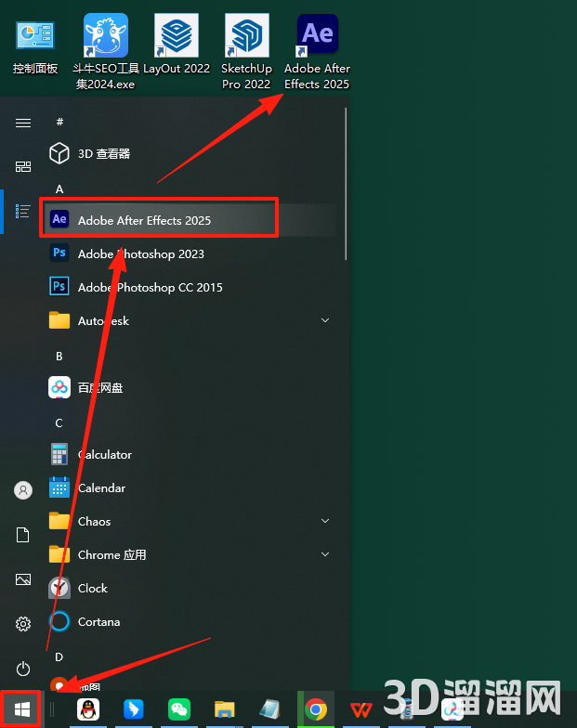Open Documents from Start sidebar
This screenshot has height=728, width=577.
coord(23,535)
